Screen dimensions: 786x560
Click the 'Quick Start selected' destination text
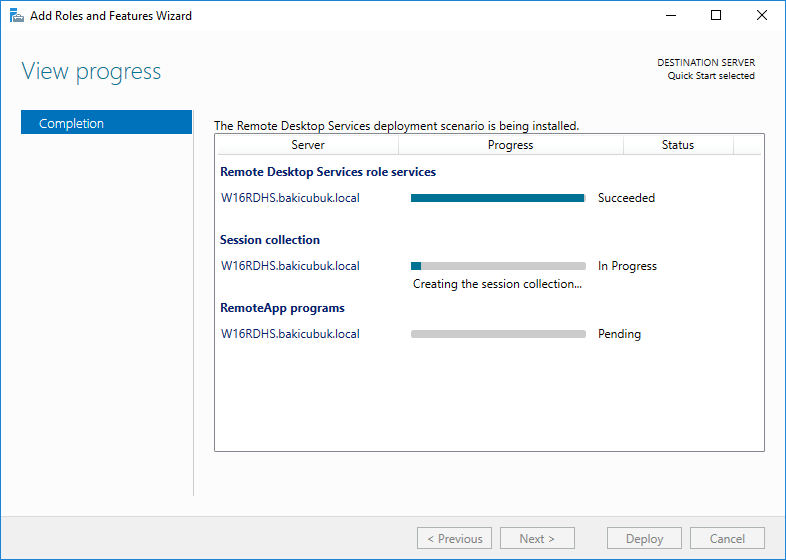[x=711, y=76]
